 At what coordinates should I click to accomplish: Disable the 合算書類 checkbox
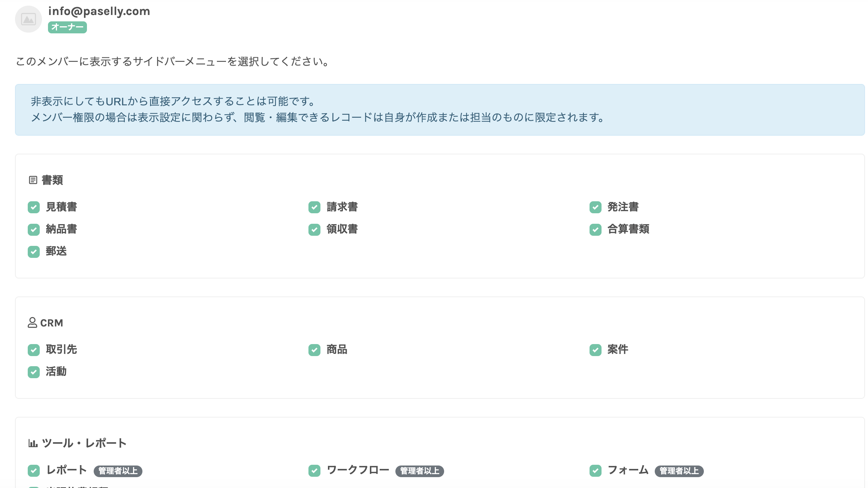click(596, 229)
